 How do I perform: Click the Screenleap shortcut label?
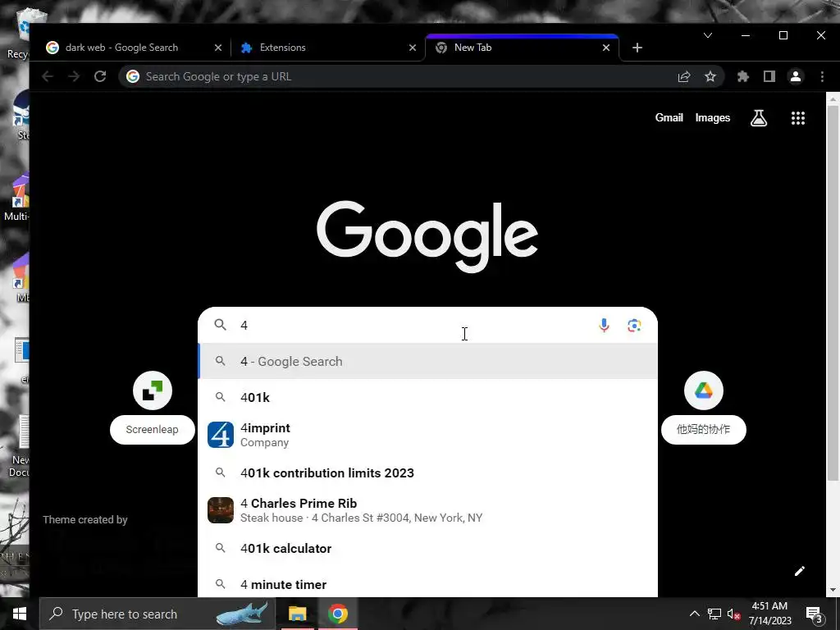(x=152, y=430)
